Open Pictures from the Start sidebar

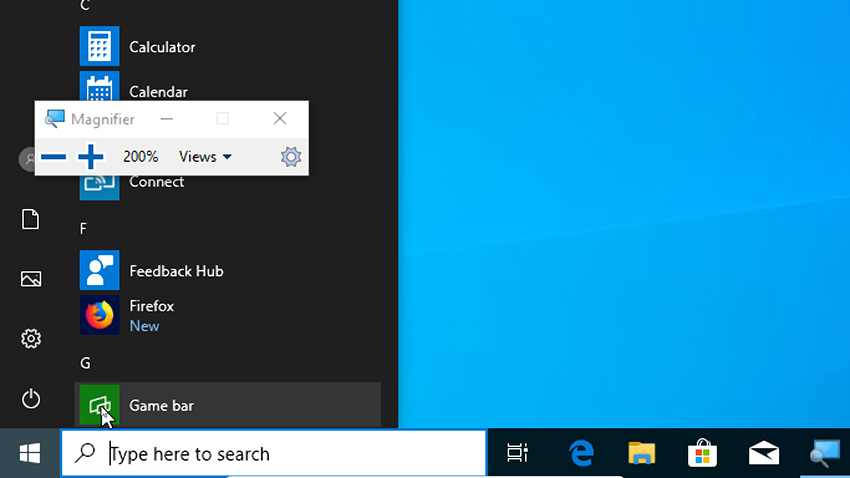[x=30, y=279]
